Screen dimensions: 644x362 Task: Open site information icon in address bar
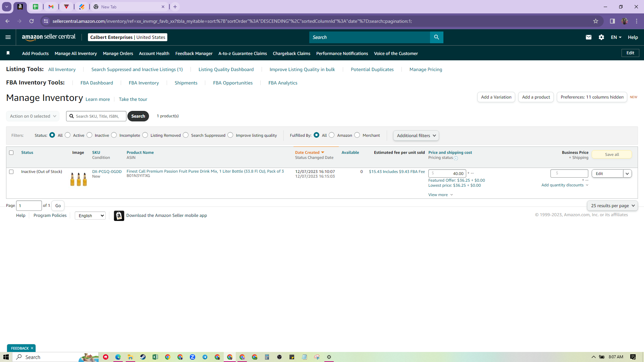[46, 21]
